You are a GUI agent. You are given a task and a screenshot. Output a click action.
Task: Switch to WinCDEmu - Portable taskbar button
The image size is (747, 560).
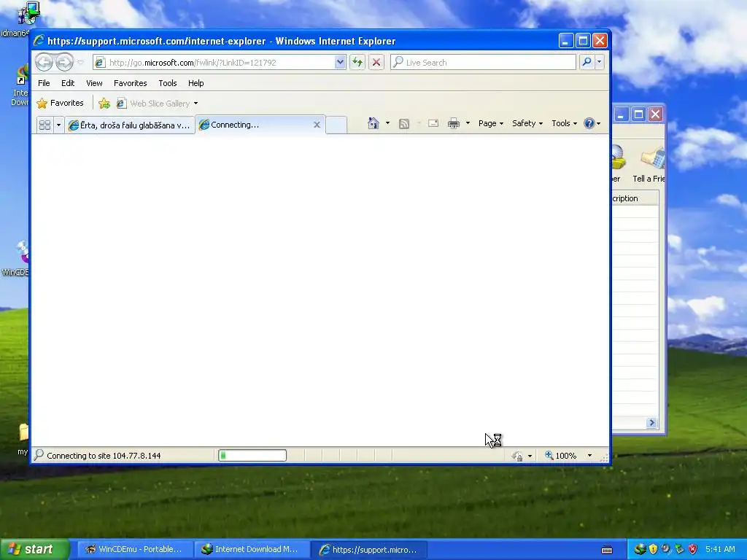[134, 550]
